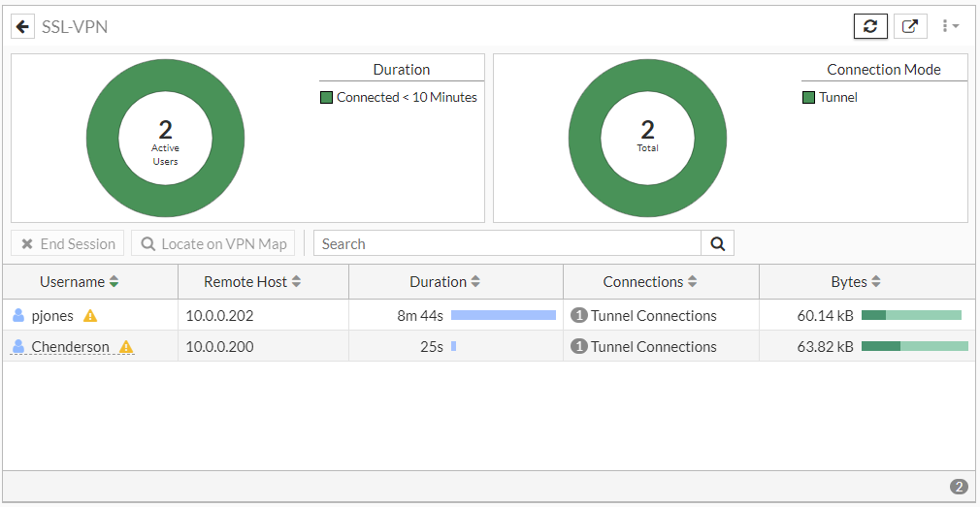Sort table by Username column
Screen dimensions: 980x507
click(x=80, y=282)
